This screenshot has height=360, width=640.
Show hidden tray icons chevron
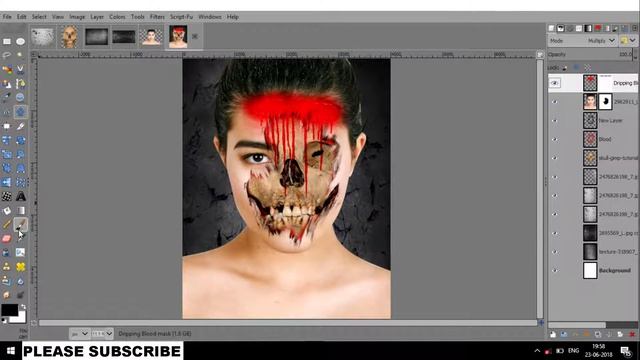537,351
